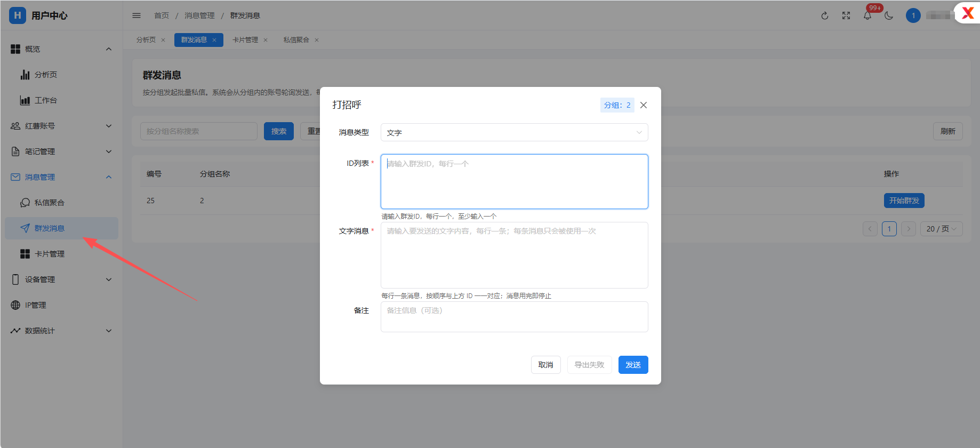Open 卡片管理 in the sidebar
Image resolution: width=980 pixels, height=448 pixels.
click(x=61, y=254)
